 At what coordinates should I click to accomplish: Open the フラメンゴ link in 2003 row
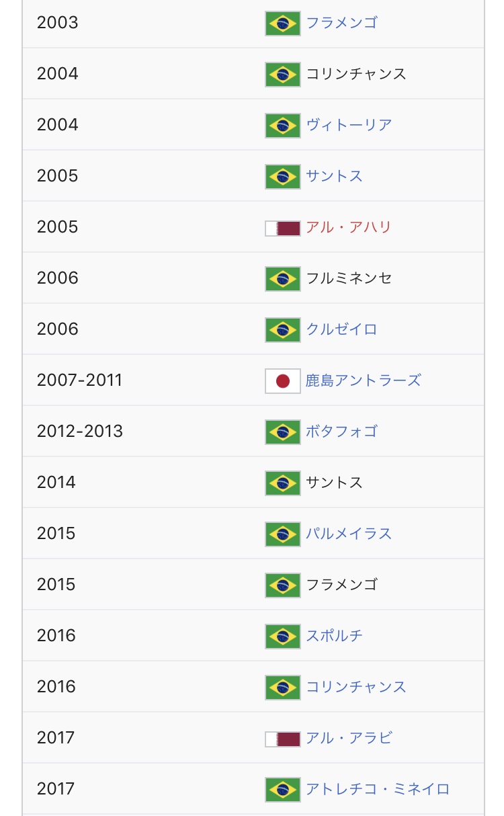coord(341,23)
